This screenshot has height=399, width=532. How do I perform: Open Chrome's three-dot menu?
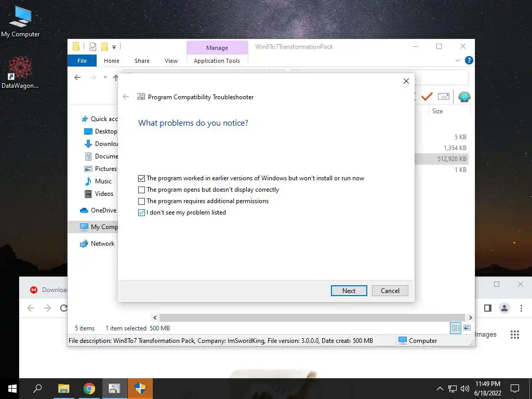521,308
